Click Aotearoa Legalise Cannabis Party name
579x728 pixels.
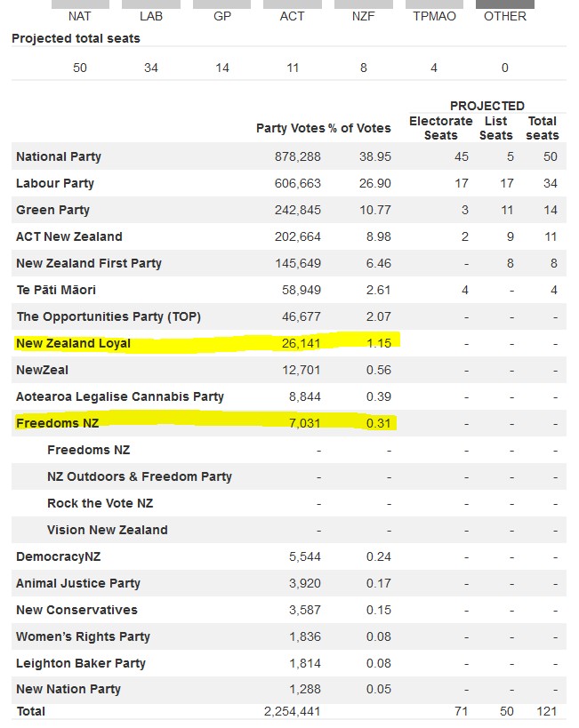point(120,396)
